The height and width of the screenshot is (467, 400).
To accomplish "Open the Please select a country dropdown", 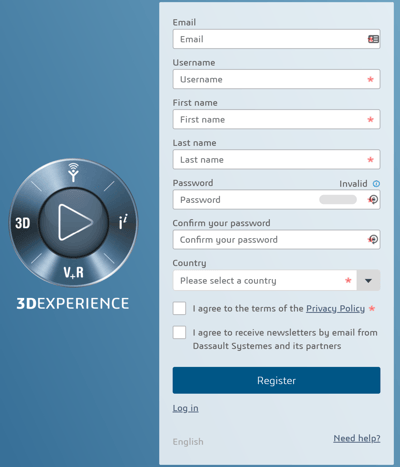I will click(276, 280).
